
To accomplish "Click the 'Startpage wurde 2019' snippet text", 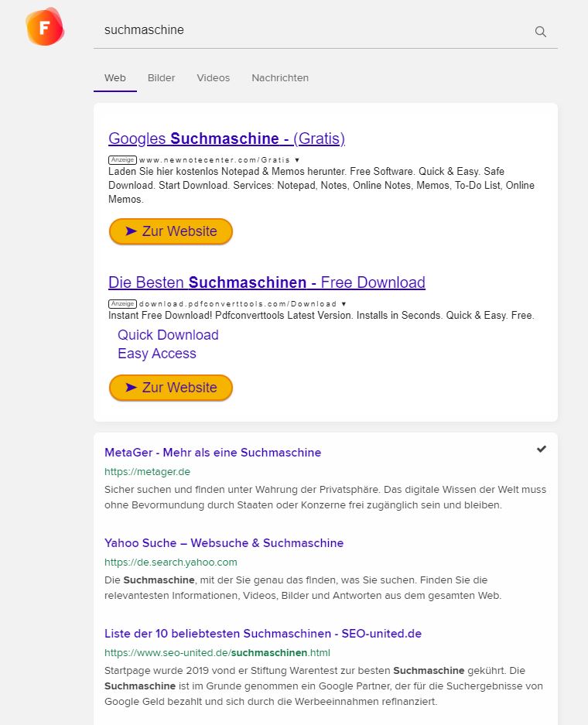I will [x=323, y=686].
